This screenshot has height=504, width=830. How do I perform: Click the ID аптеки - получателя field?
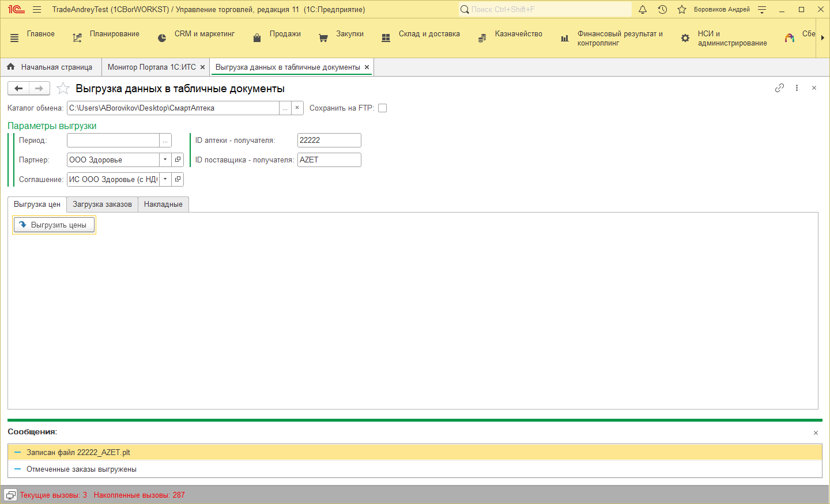329,140
